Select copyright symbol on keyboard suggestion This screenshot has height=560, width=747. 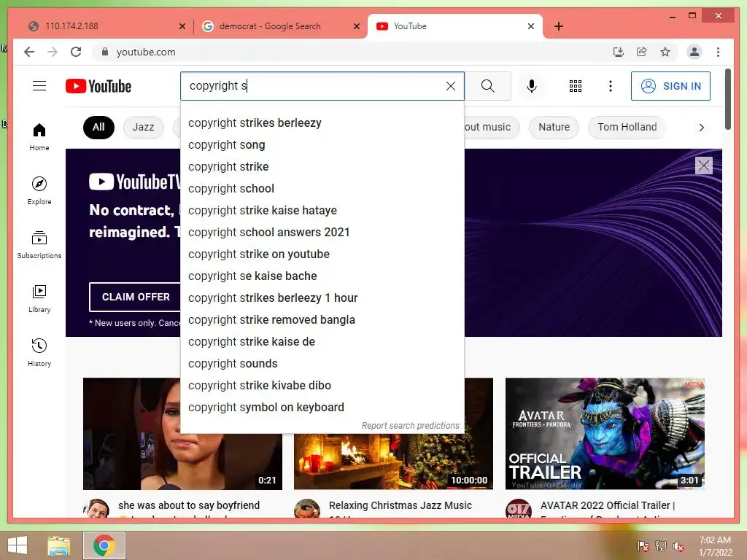click(322, 408)
